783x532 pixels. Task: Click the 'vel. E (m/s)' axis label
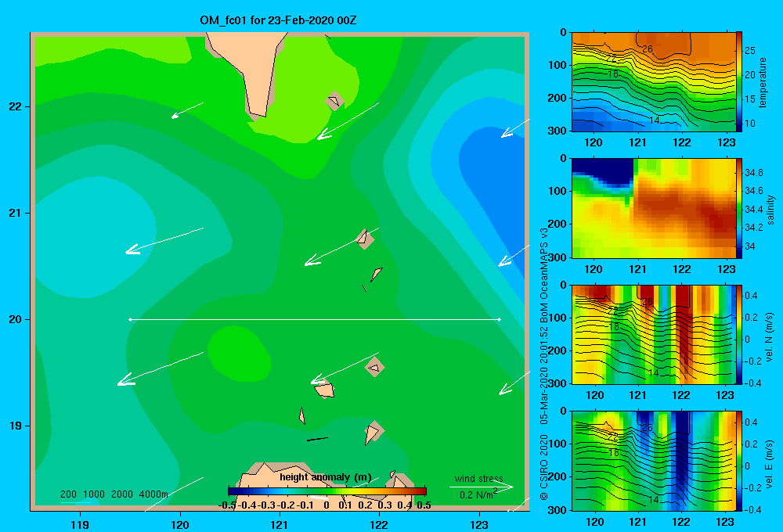point(770,464)
